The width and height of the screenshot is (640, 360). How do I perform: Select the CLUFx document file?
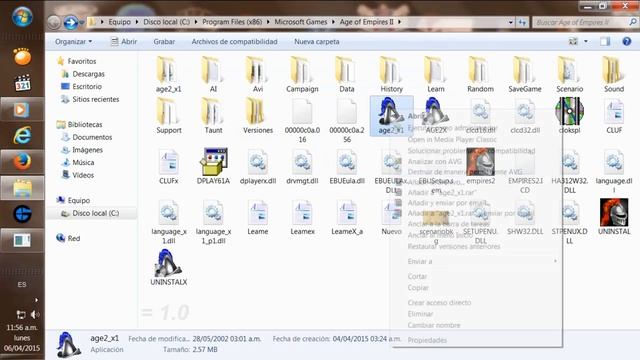[x=169, y=167]
